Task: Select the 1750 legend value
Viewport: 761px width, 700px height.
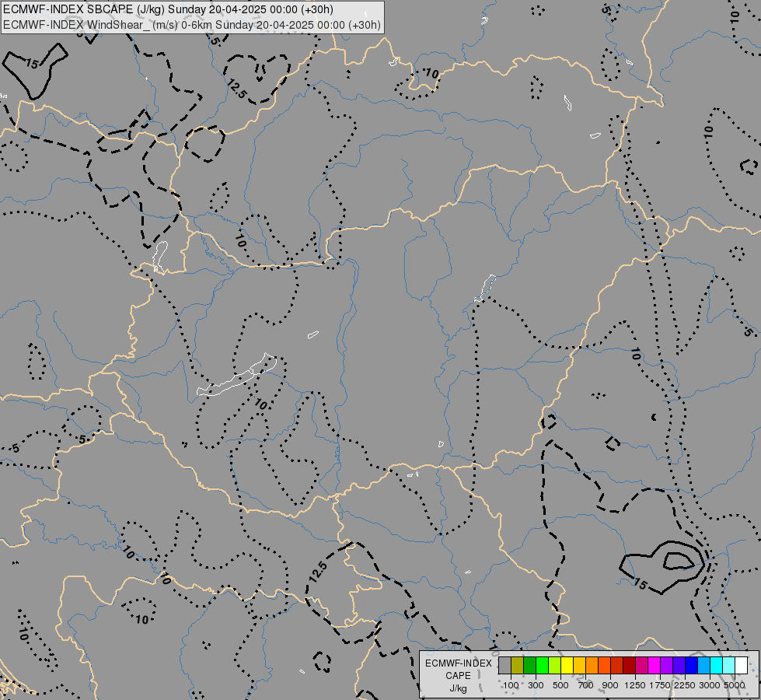Action: coord(660,685)
